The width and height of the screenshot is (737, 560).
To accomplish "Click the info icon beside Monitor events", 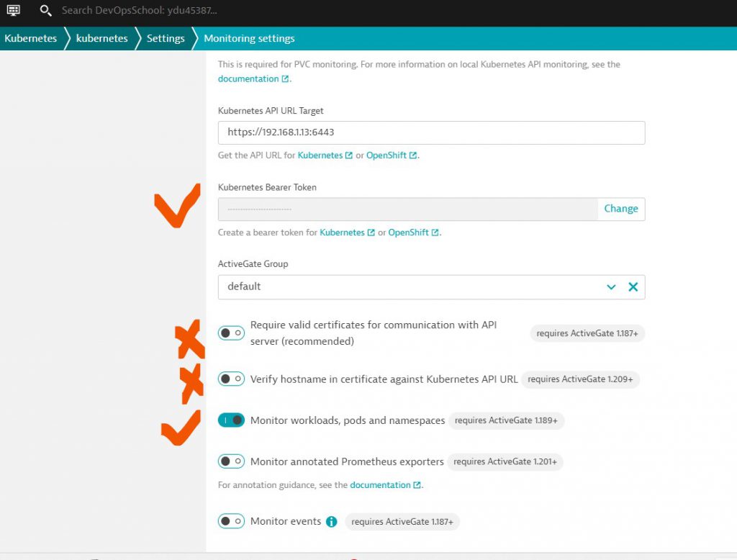I will coord(331,522).
